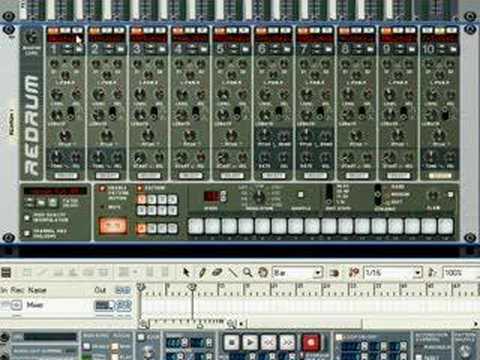Mute Redrum channel 2
Image resolution: width=480 pixels, height=360 pixels.
click(x=94, y=30)
